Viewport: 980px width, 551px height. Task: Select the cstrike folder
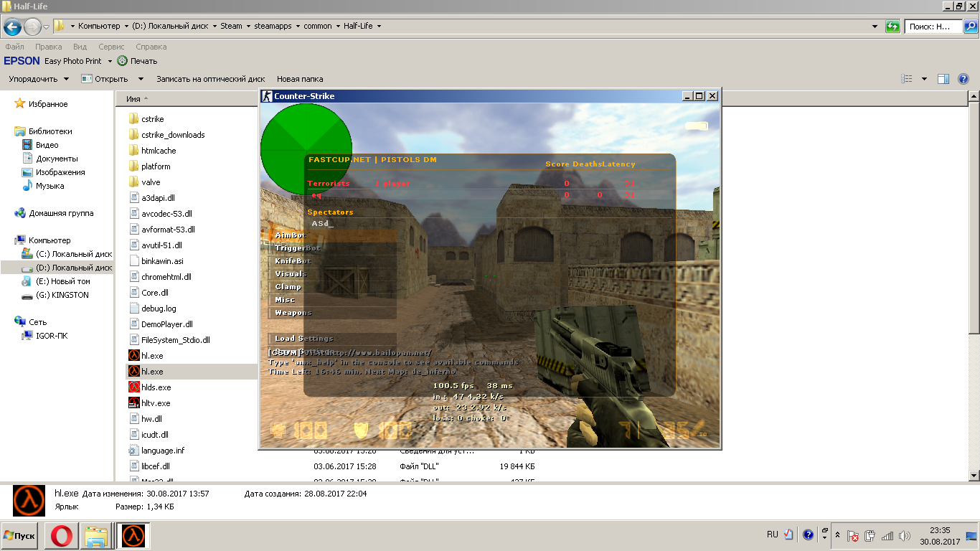(x=153, y=119)
